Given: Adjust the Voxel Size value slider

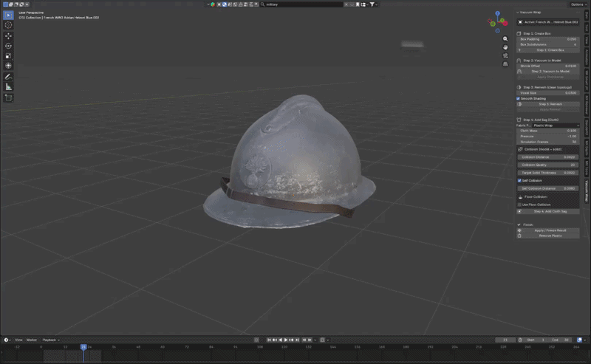Looking at the screenshot, I should pos(547,93).
